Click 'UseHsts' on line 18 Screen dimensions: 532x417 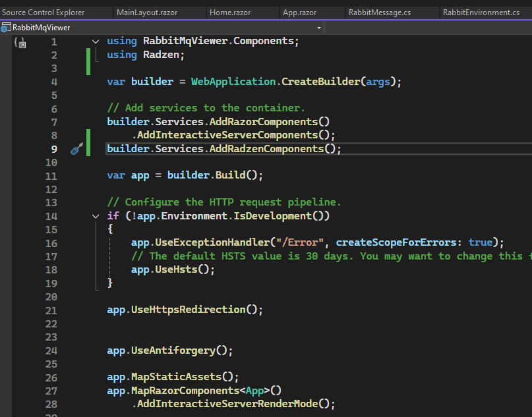pos(176,269)
